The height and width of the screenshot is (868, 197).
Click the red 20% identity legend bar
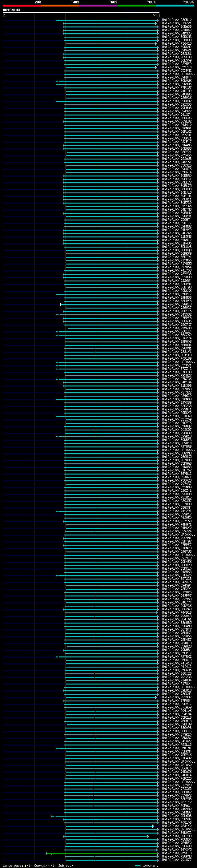coord(22,6)
